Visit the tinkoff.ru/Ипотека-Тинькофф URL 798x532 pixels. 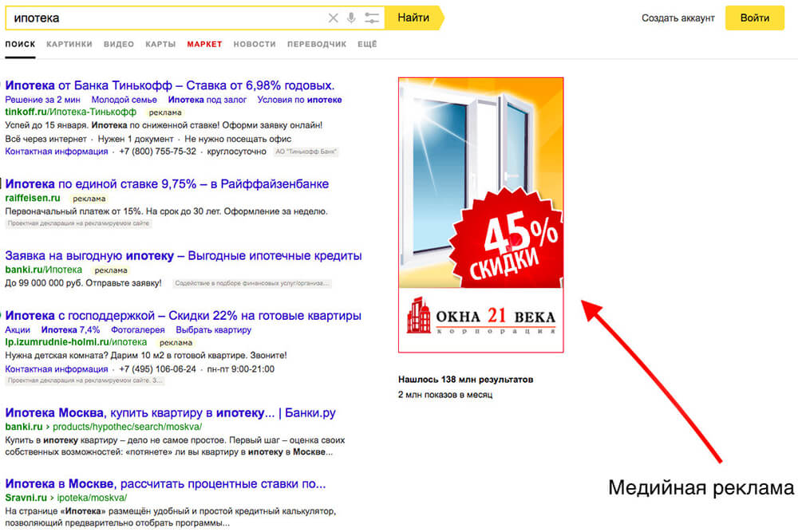click(x=71, y=112)
